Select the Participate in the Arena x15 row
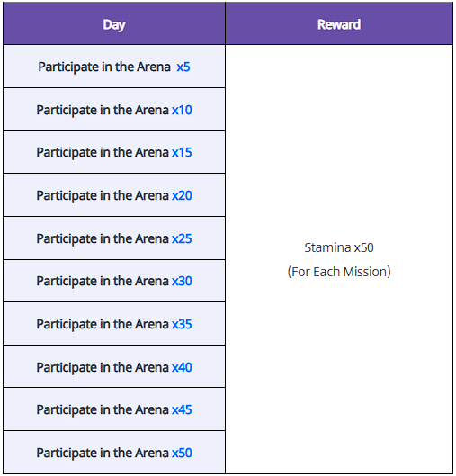Image resolution: width=456 pixels, height=476 pixels. coord(114,152)
